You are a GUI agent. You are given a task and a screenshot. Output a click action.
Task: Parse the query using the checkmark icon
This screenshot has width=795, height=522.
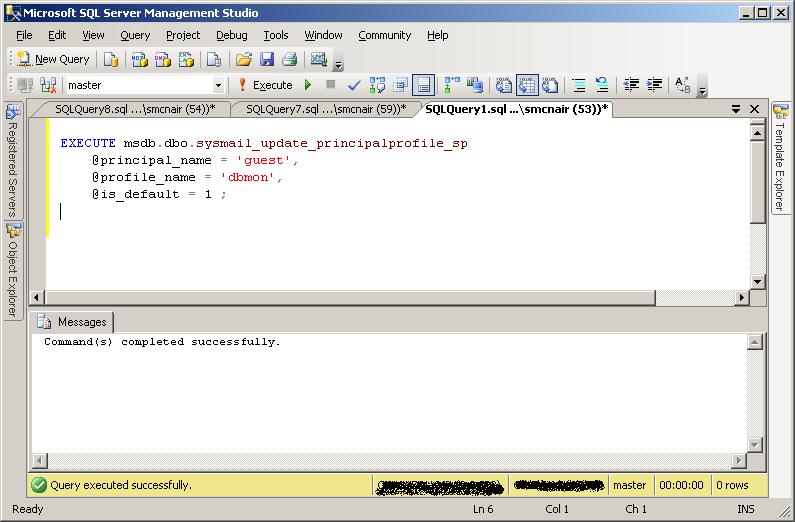pos(354,85)
